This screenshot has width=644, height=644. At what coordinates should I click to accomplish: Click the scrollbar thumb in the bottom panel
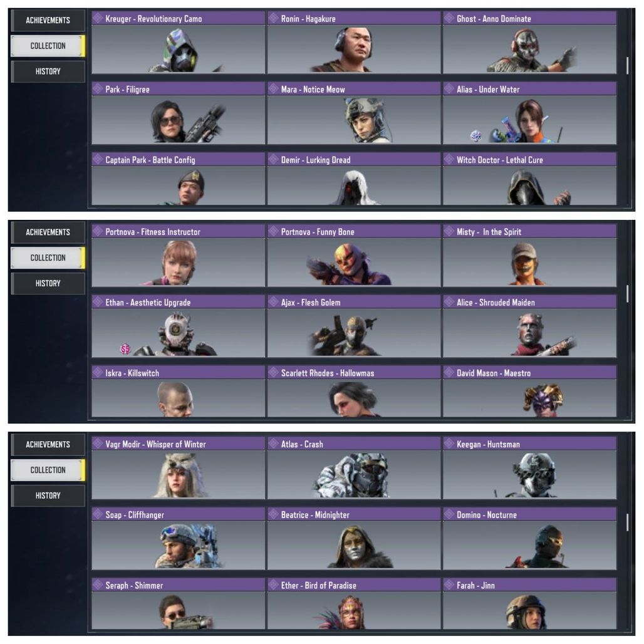click(x=627, y=522)
